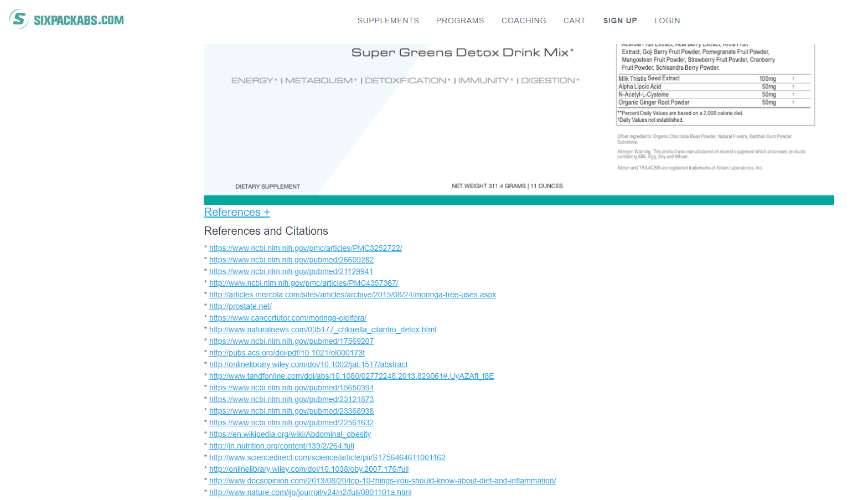Open the PMC3252722 article link
This screenshot has height=500, width=868.
[306, 248]
